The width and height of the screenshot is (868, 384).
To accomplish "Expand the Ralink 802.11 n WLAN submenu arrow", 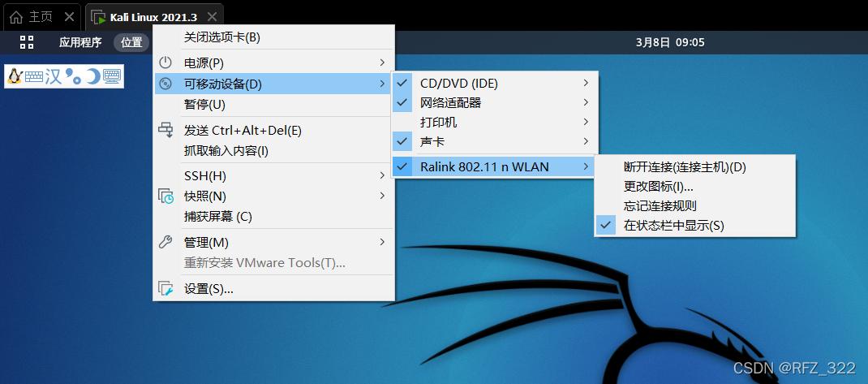I will [586, 166].
